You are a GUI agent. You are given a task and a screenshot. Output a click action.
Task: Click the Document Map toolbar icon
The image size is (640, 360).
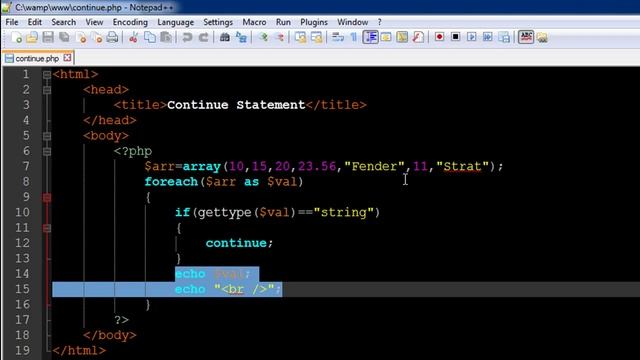[402, 38]
